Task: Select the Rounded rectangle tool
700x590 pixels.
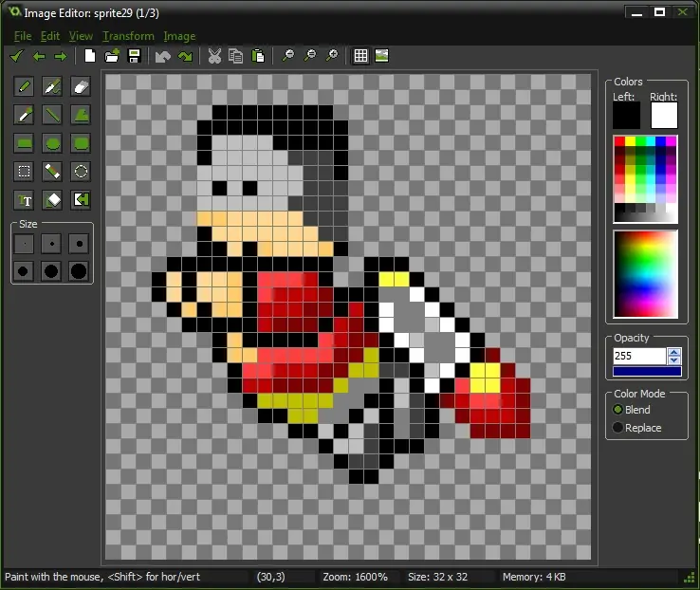Action: point(81,143)
